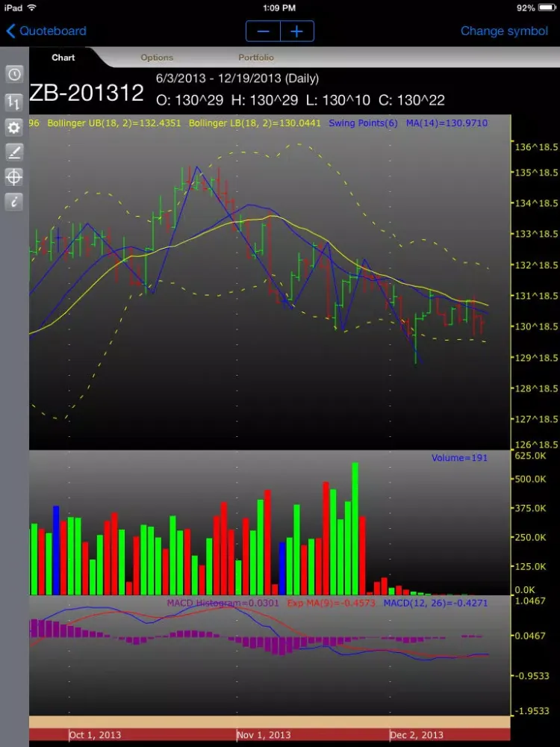The width and height of the screenshot is (560, 747).
Task: Select the C: 130^22 close value
Action: (x=412, y=100)
